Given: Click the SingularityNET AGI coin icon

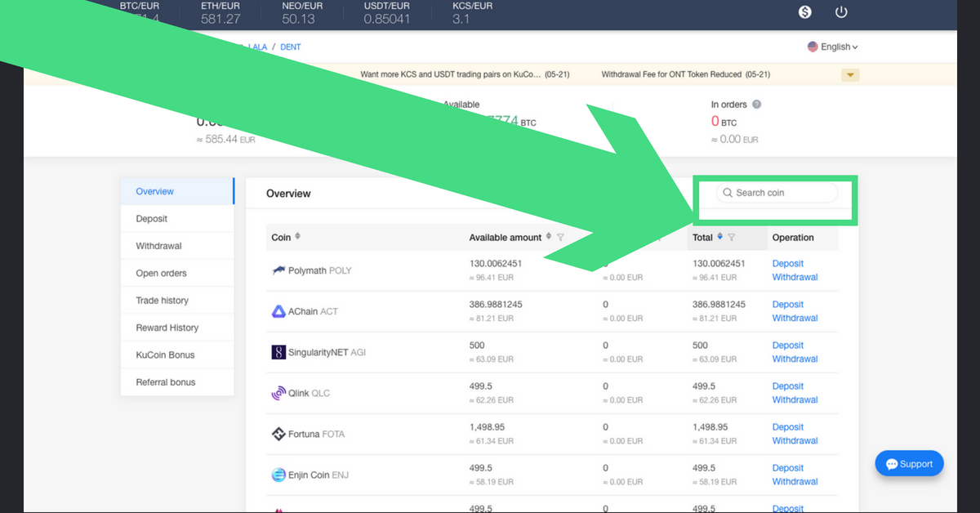Looking at the screenshot, I should pos(278,353).
